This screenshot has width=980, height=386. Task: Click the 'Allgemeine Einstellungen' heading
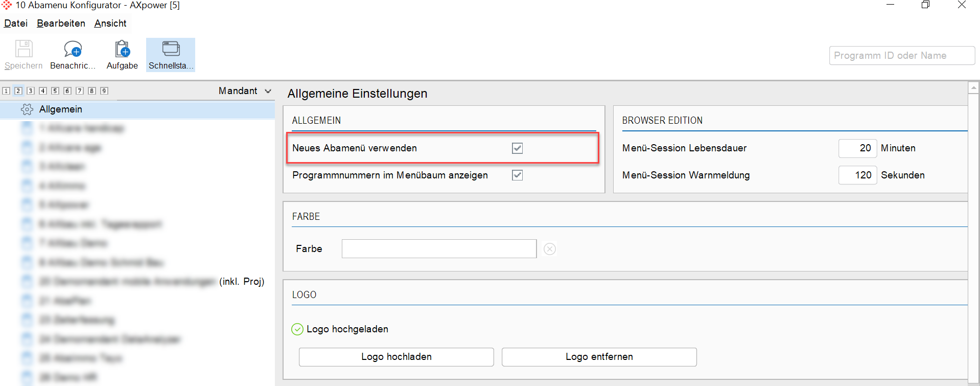coord(357,94)
